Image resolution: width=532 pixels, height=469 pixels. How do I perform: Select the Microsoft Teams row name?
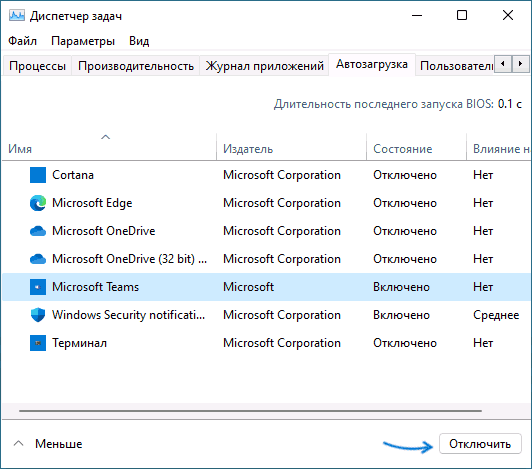tap(95, 287)
